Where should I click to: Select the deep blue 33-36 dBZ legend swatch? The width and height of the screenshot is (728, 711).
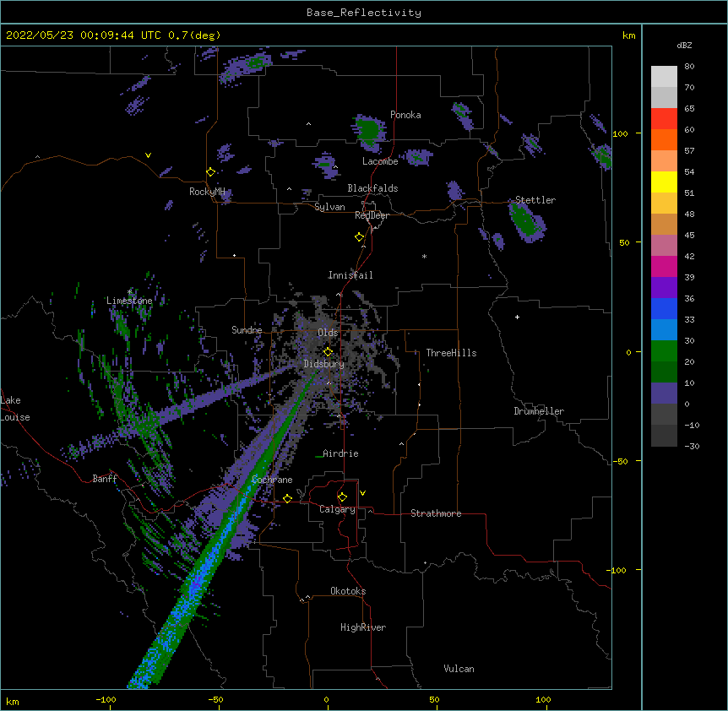click(664, 308)
